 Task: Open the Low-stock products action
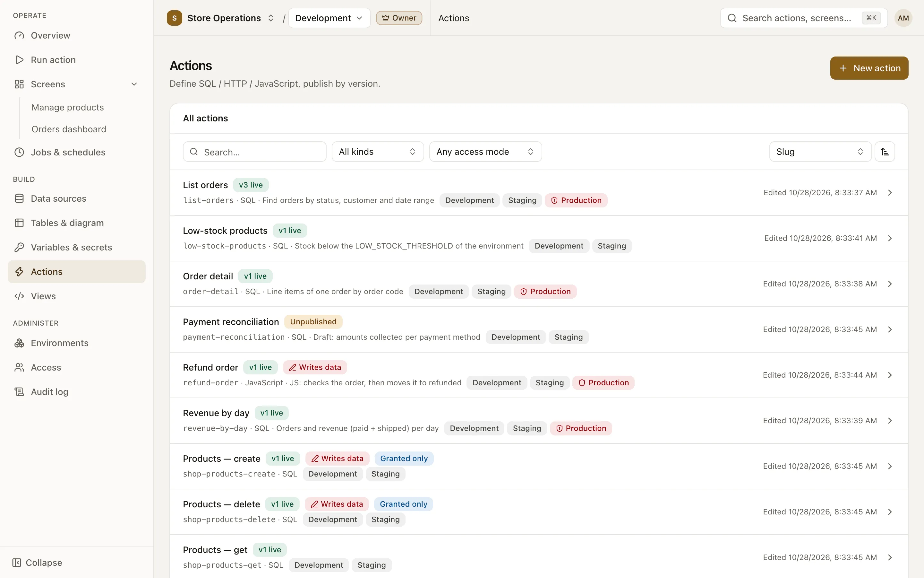[539, 238]
